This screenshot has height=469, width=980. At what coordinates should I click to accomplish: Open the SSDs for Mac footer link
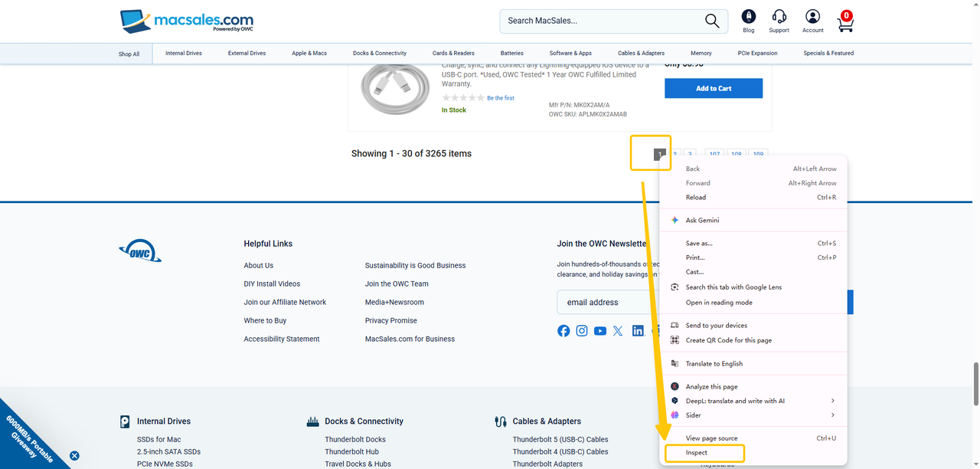159,440
